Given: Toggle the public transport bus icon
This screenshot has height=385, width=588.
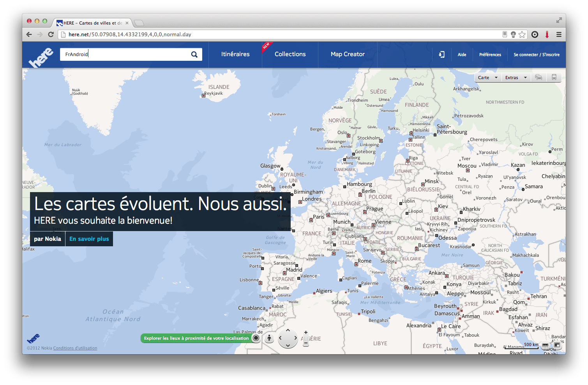Looking at the screenshot, I should 554,77.
